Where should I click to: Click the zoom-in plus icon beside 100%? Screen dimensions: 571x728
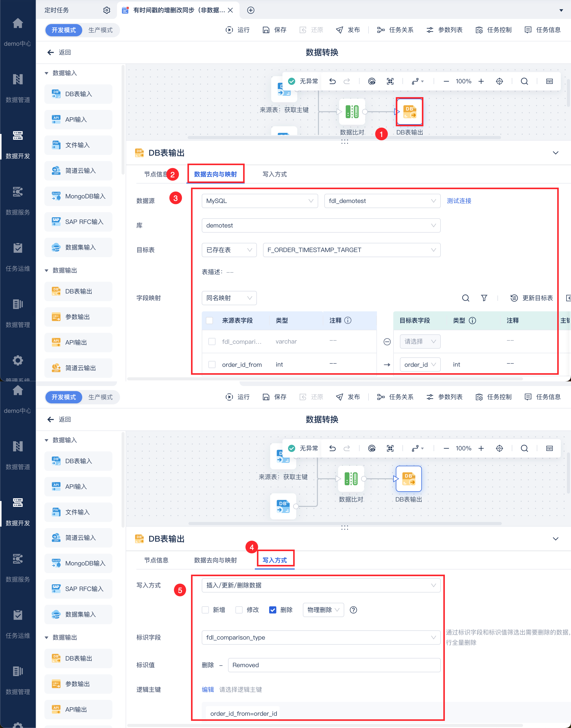tap(481, 81)
